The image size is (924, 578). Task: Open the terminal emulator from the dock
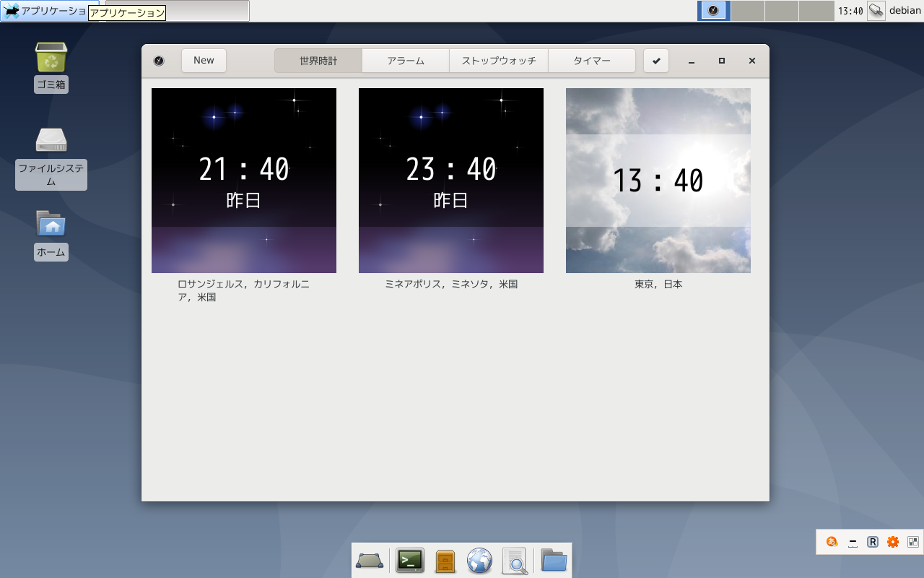pyautogui.click(x=409, y=560)
